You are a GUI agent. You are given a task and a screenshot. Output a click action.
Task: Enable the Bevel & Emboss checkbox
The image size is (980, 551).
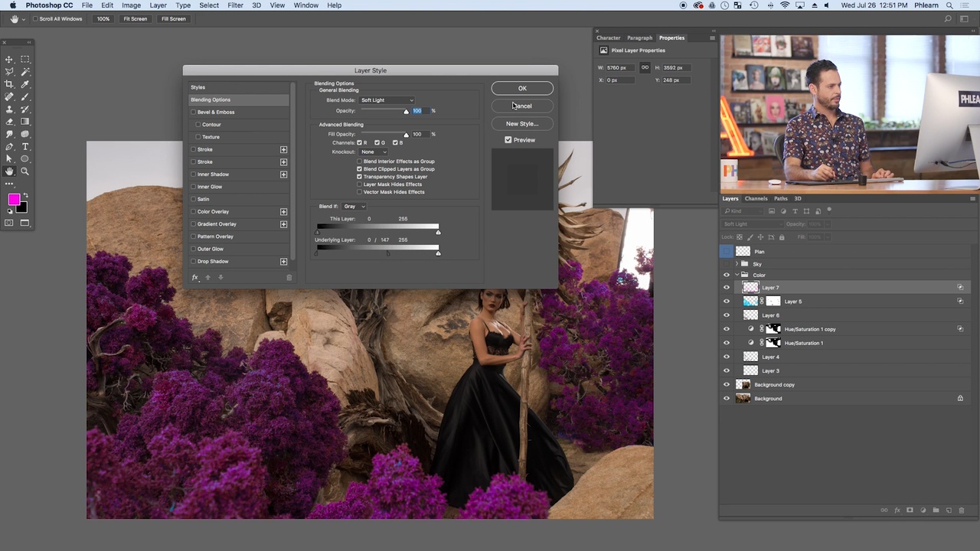coord(193,112)
